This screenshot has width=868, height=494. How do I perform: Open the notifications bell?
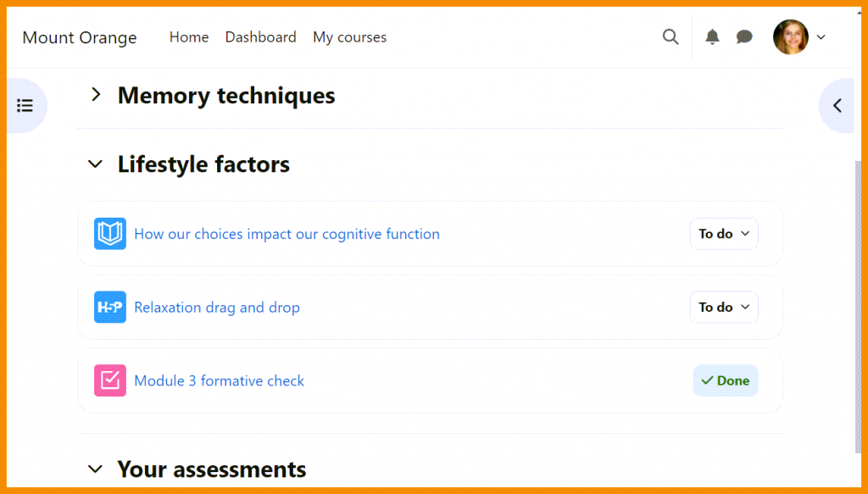pos(713,37)
